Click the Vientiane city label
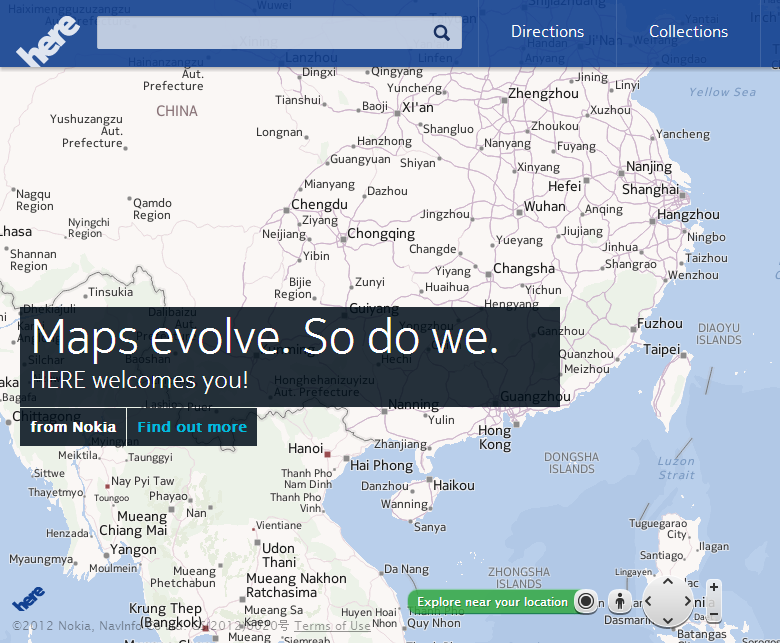The image size is (780, 643). click(279, 525)
